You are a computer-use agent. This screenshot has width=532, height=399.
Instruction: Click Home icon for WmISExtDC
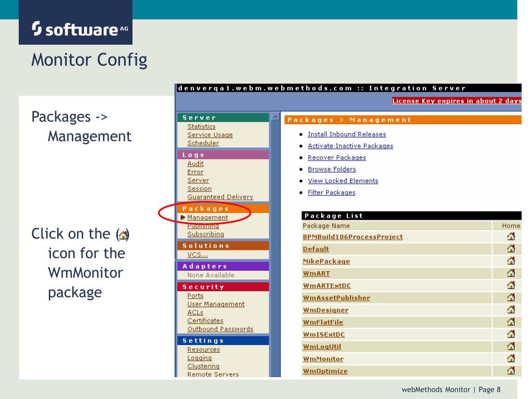coord(511,334)
